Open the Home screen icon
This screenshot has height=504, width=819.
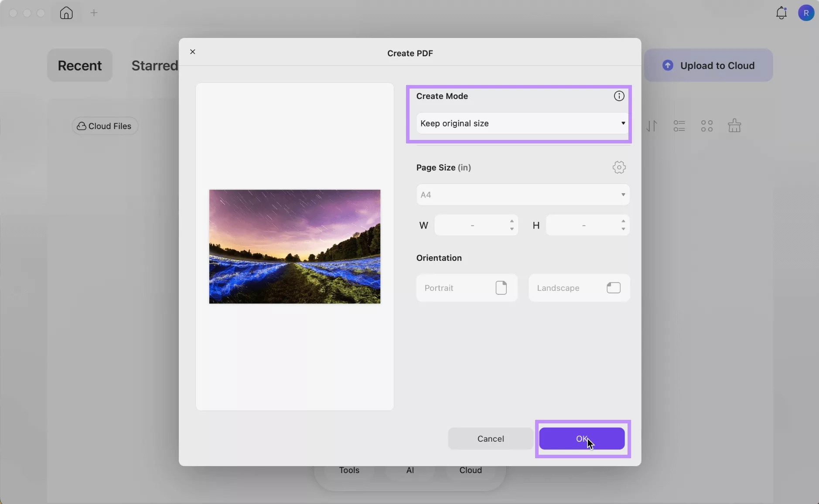[x=65, y=13]
